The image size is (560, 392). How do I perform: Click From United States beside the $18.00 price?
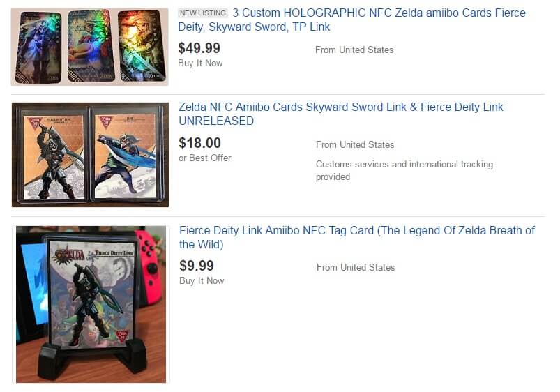[355, 144]
